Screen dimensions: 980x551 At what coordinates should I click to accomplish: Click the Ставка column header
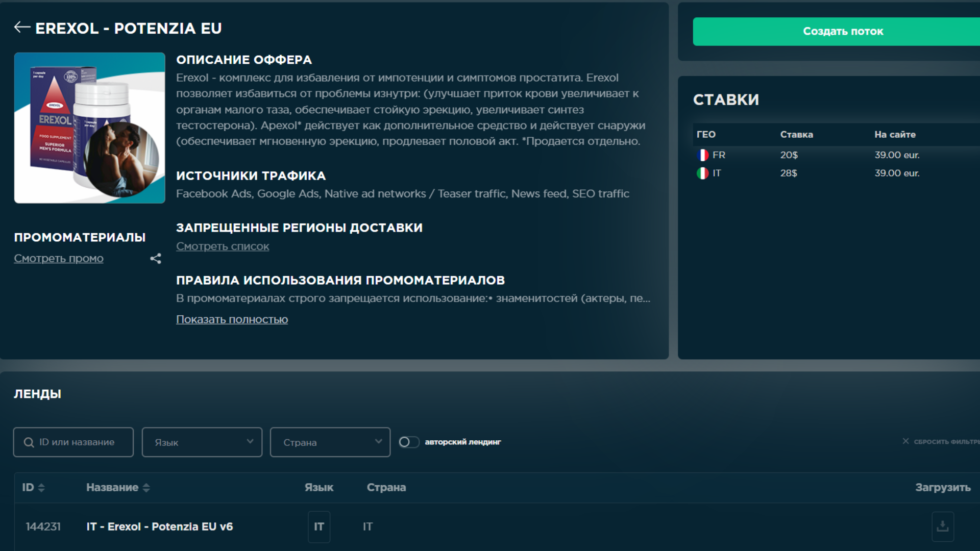pyautogui.click(x=797, y=135)
